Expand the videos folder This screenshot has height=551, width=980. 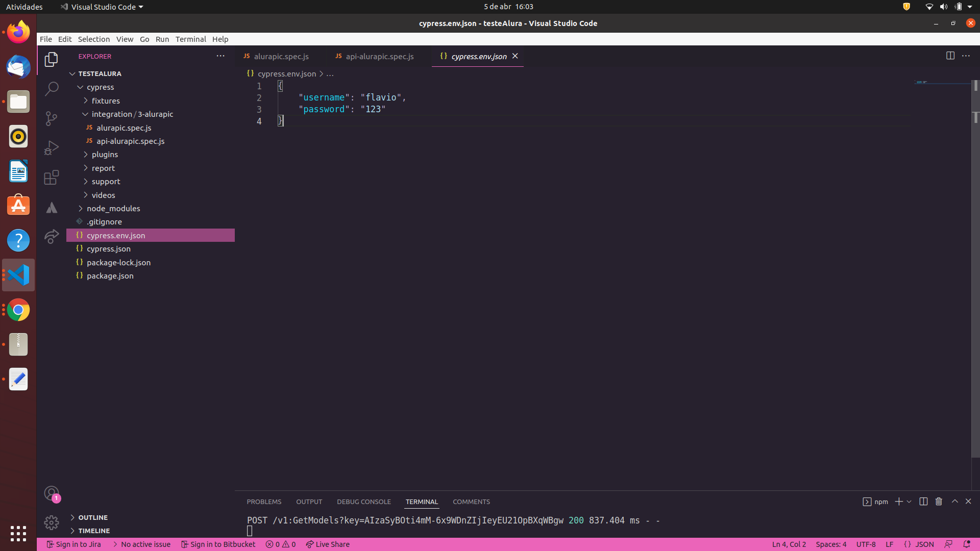(x=151, y=195)
